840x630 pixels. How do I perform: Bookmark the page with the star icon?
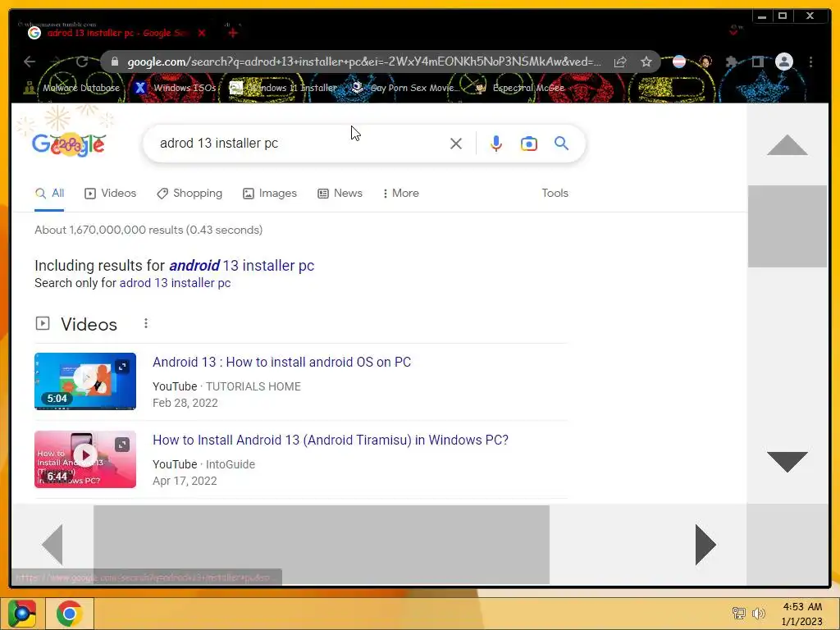(x=646, y=62)
